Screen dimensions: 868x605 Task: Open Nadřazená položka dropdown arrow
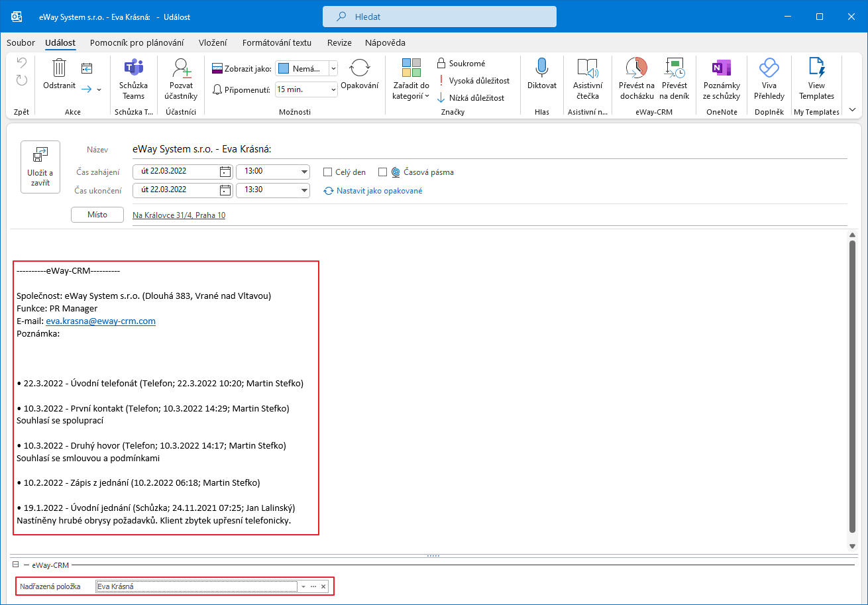tap(303, 586)
